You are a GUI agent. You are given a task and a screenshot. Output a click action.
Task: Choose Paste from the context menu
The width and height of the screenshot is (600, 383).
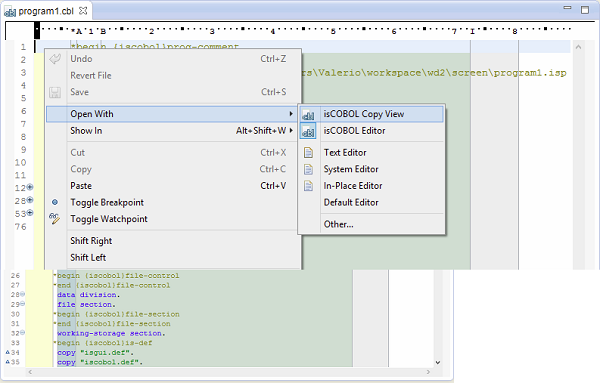(x=173, y=186)
